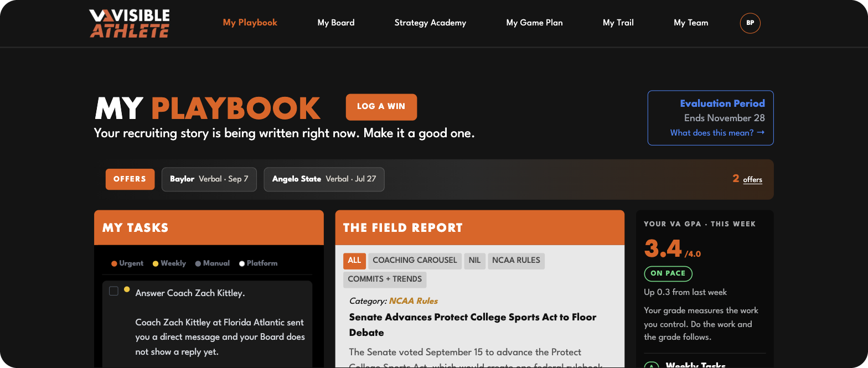Go to My Team
868x368 pixels.
click(691, 23)
